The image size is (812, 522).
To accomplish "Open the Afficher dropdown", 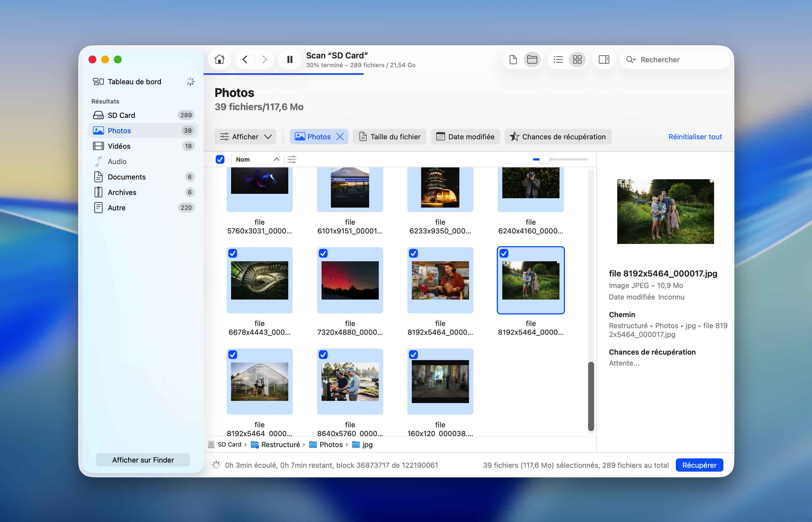I will [245, 137].
